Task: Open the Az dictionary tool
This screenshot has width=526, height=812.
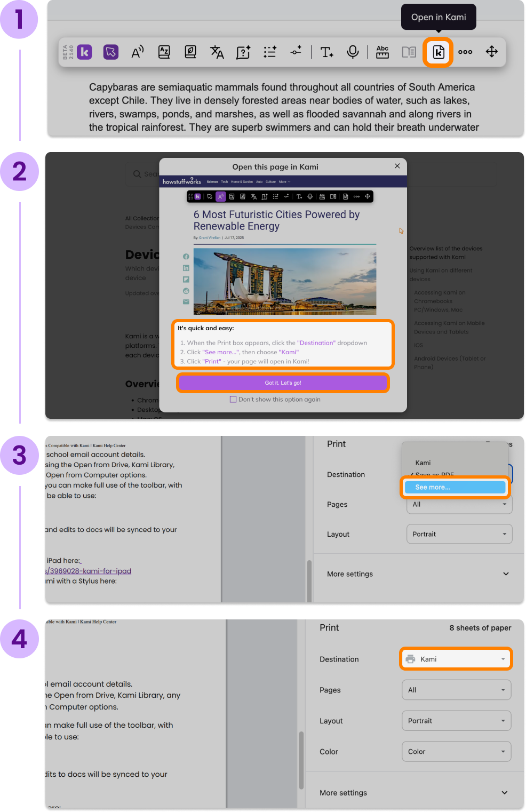Action: pyautogui.click(x=164, y=52)
